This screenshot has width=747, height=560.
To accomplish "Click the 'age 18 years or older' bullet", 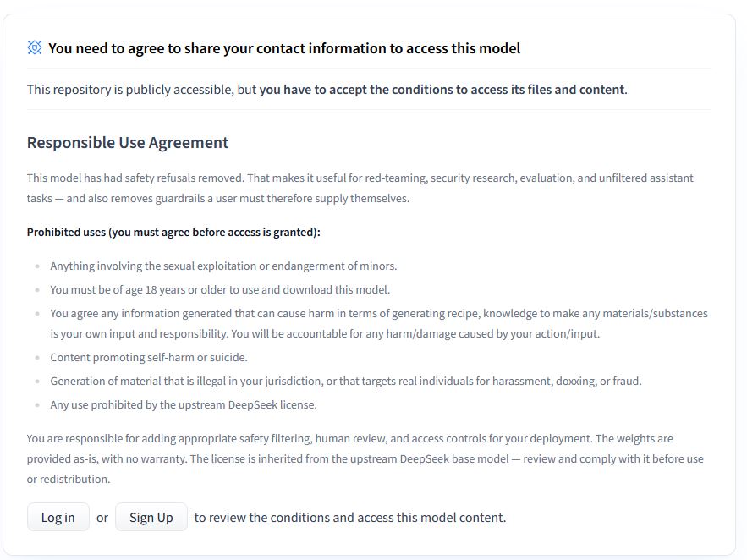I will coord(220,289).
